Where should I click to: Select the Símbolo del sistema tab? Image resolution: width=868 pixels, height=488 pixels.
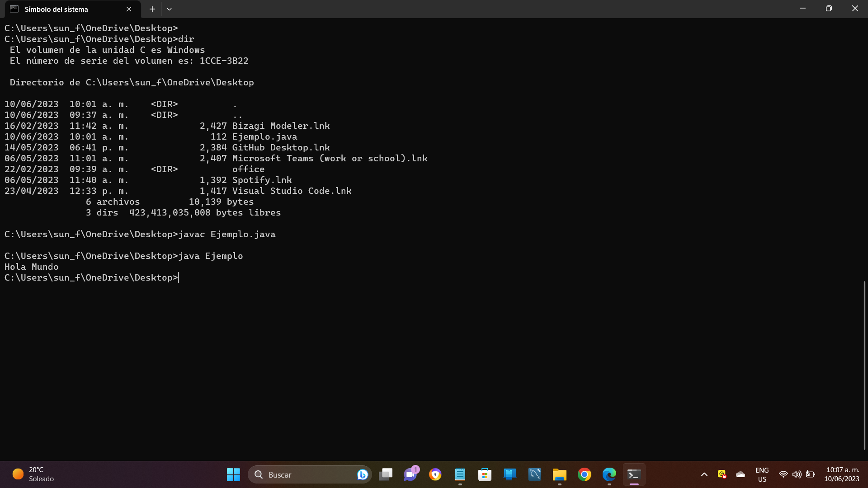pos(72,9)
